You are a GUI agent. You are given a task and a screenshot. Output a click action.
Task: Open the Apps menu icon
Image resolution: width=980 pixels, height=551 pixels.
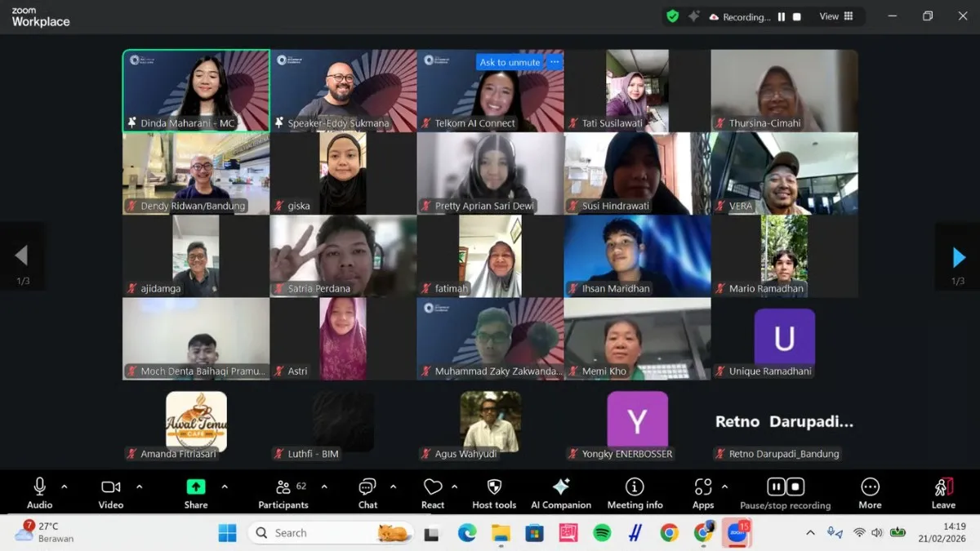coord(703,491)
